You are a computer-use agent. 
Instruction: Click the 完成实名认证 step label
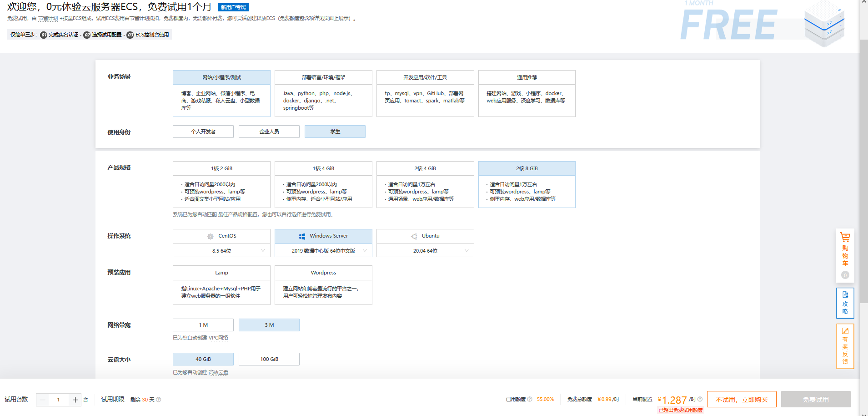point(63,35)
